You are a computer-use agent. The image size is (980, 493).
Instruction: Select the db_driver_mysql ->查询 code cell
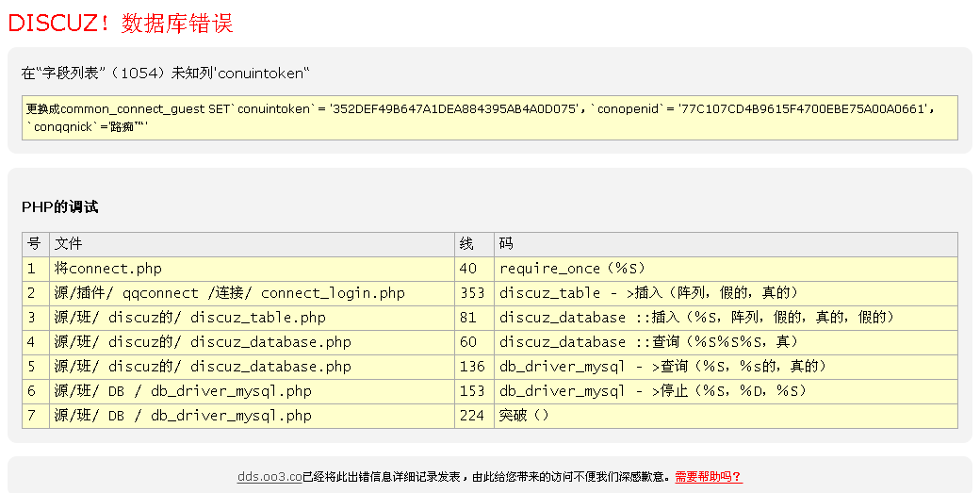(x=726, y=367)
